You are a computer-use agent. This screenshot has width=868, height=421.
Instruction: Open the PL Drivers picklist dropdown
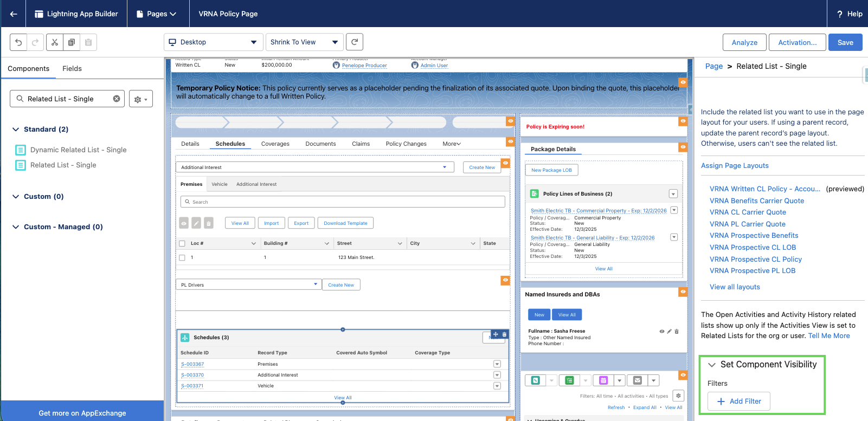tap(249, 284)
